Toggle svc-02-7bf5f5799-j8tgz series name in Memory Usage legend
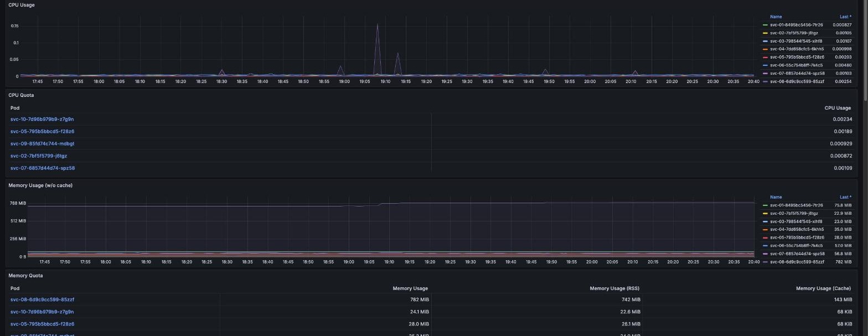The width and height of the screenshot is (868, 336). [x=794, y=214]
